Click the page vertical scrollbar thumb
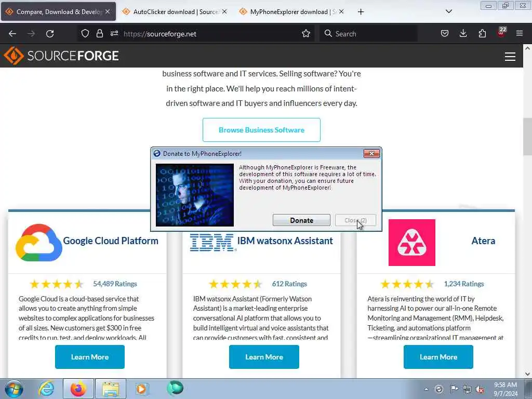Screen dimensions: 532x399 click(x=527, y=137)
